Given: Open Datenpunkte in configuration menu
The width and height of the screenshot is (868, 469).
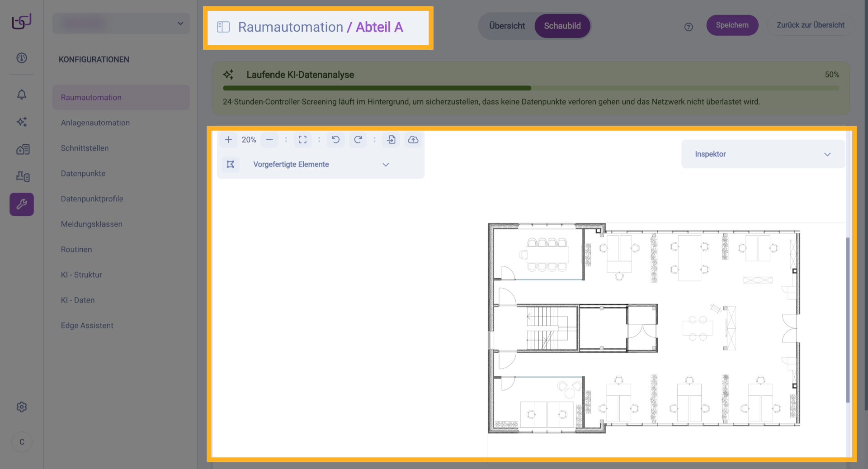Looking at the screenshot, I should point(83,173).
